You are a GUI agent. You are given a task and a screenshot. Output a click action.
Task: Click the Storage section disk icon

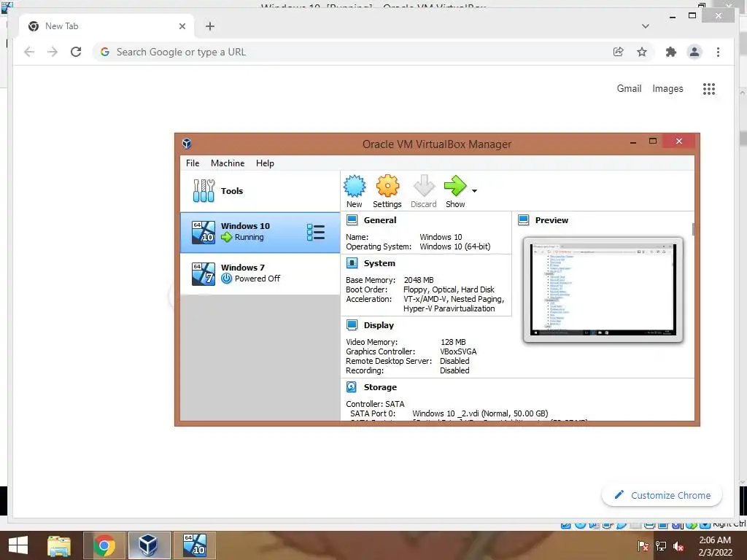[x=352, y=387]
